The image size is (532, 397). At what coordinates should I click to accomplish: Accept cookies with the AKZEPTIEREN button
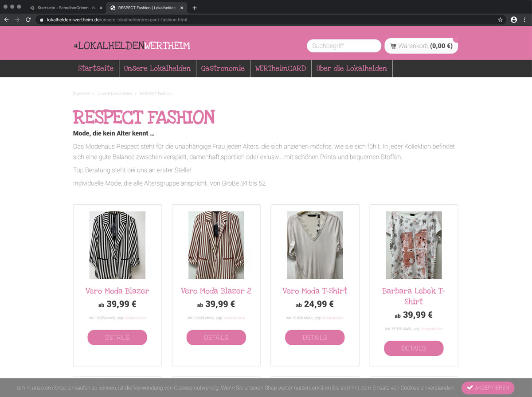pyautogui.click(x=488, y=388)
